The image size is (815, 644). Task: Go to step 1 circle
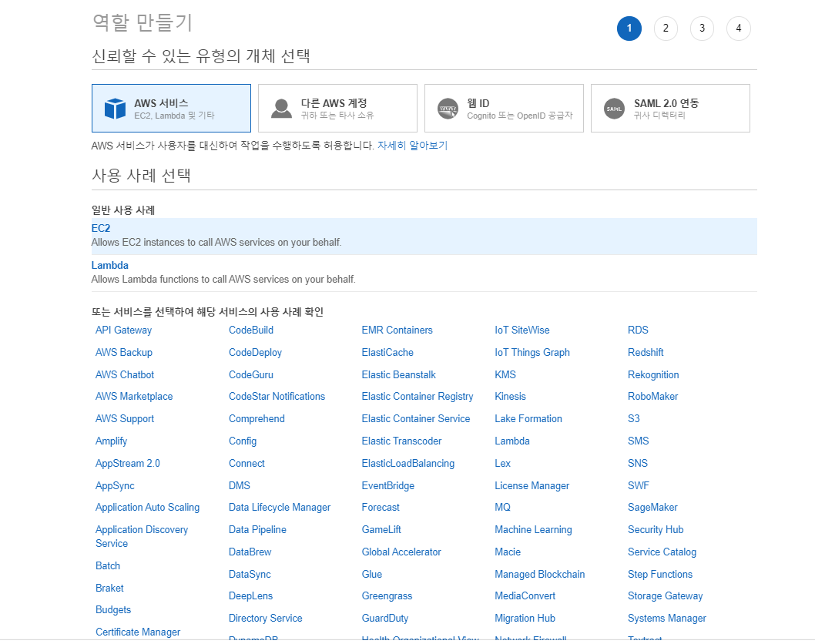pyautogui.click(x=629, y=28)
